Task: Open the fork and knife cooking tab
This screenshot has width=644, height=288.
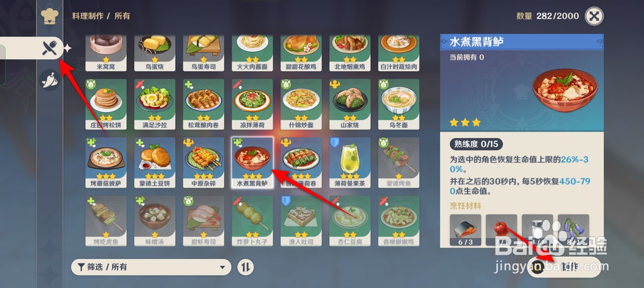Action: [50, 47]
